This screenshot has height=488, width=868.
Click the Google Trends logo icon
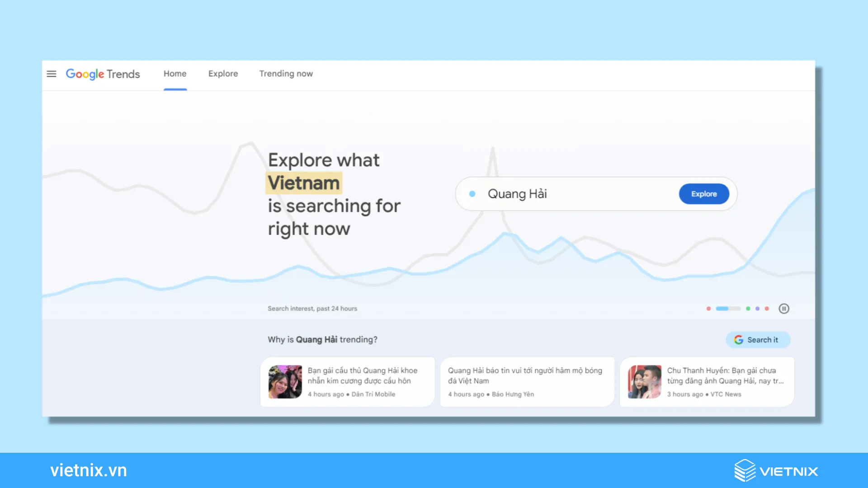(x=102, y=73)
